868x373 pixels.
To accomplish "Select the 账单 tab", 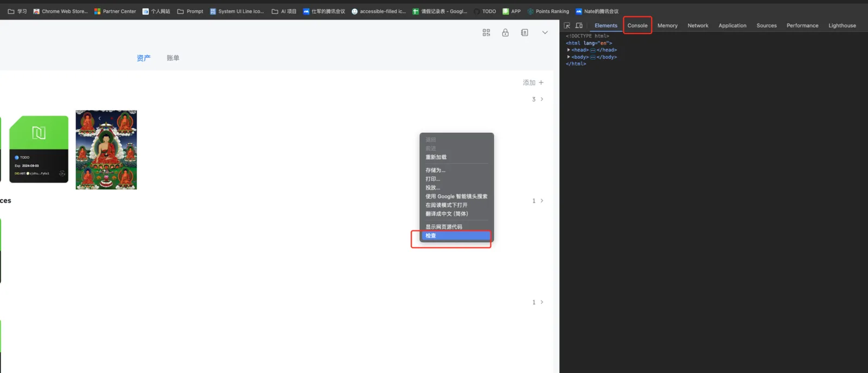I will coord(173,58).
